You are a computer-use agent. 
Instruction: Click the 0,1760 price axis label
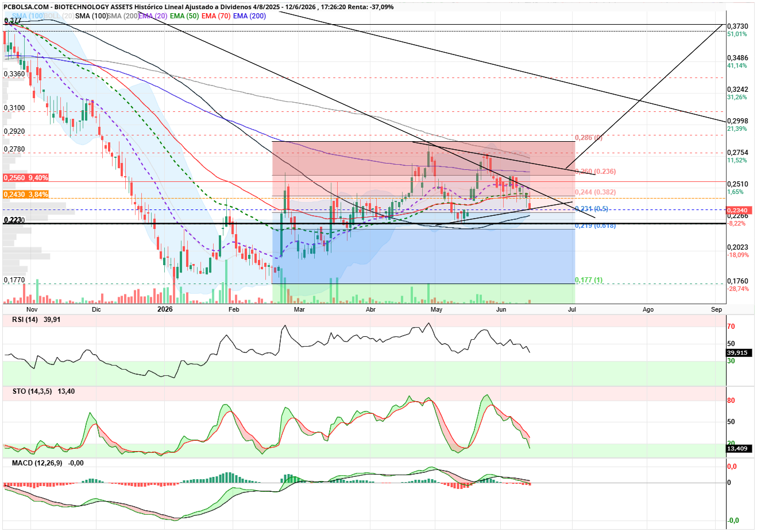pyautogui.click(x=737, y=281)
